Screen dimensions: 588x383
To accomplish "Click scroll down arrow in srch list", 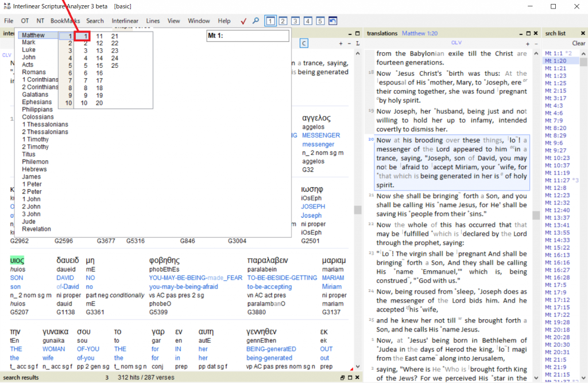I will pos(583,378).
